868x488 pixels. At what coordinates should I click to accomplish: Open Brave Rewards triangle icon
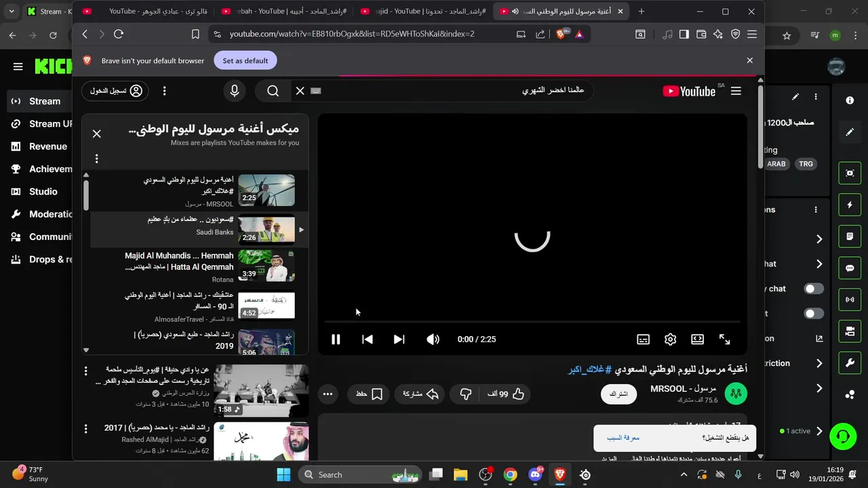pyautogui.click(x=579, y=34)
